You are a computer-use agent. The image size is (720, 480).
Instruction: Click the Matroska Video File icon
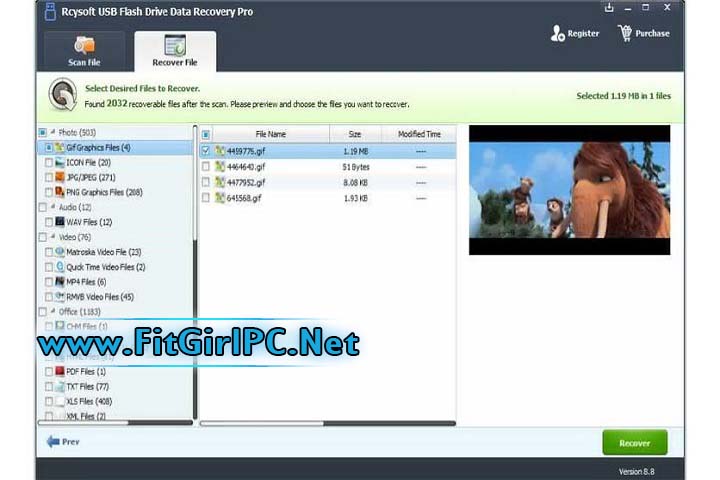click(x=60, y=252)
